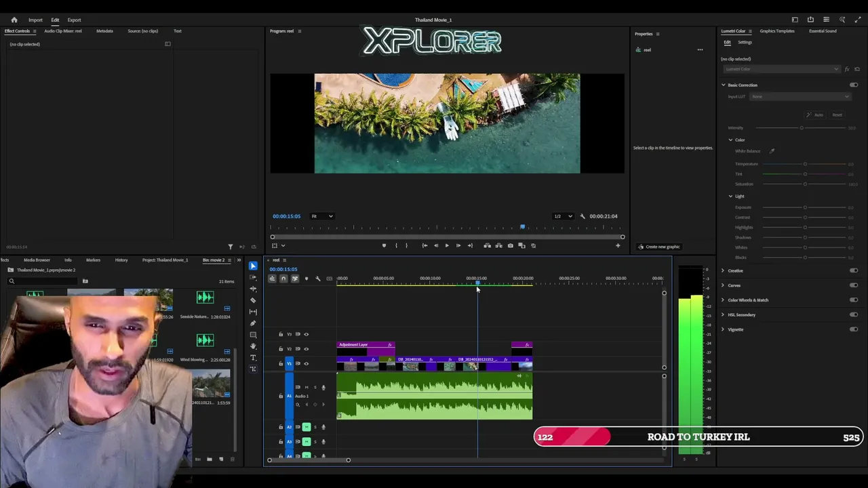Select the Rectangle shape tool
The image size is (868, 488).
pos(253,335)
